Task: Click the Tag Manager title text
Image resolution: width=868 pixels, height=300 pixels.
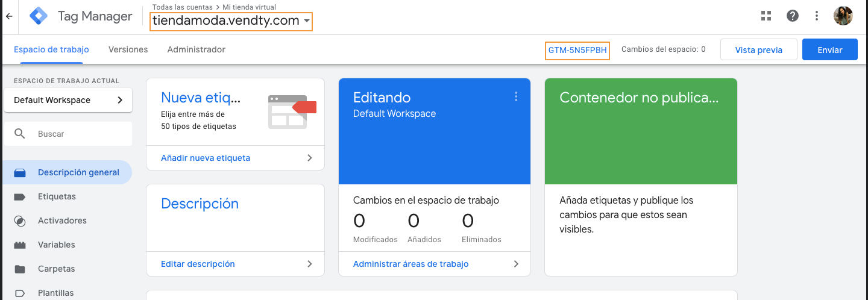Action: [95, 16]
